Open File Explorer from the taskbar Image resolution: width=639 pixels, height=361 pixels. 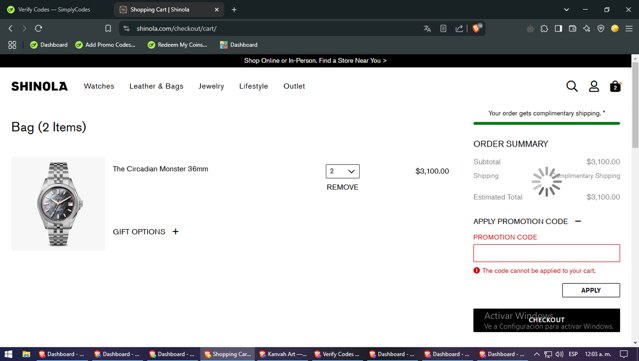point(26,354)
